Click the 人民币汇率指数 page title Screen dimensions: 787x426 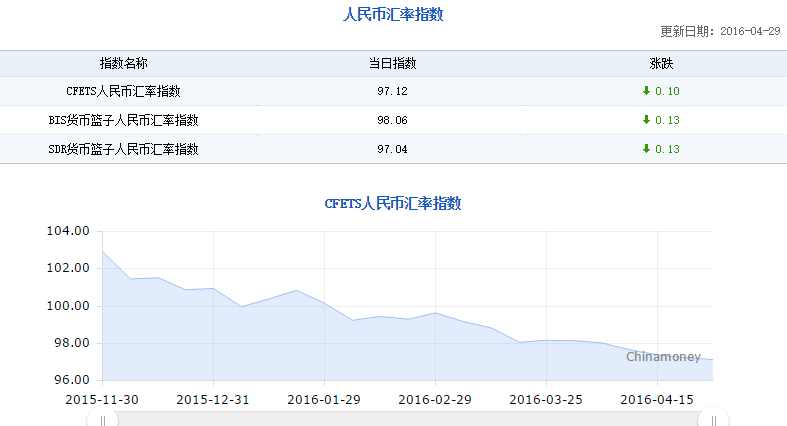tap(393, 14)
